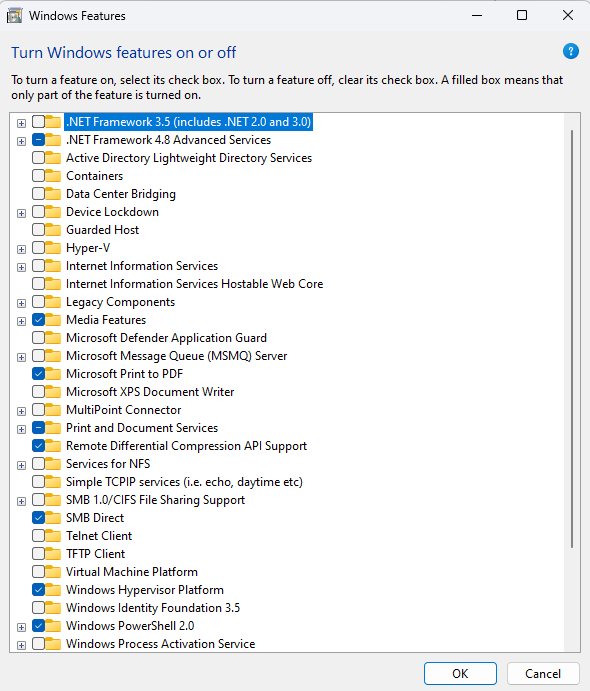The width and height of the screenshot is (590, 691).
Task: Click folder icon beside Internet Information Services Hostable Web Core
Action: pos(53,284)
